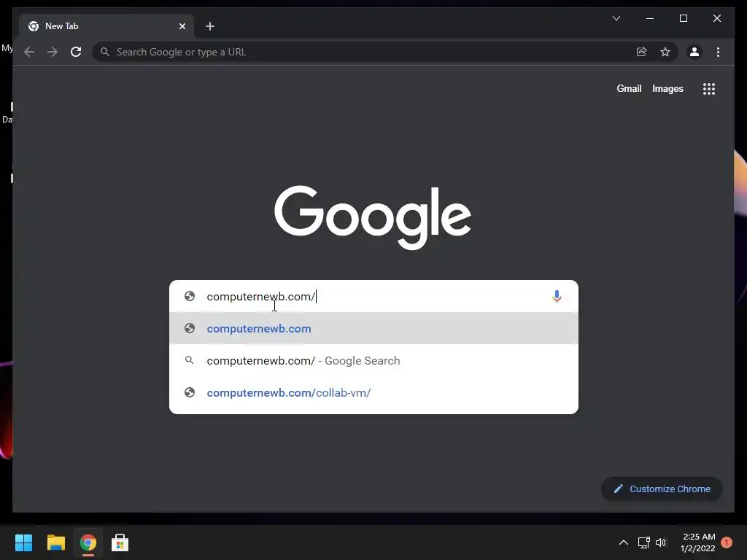Open File Explorer from the taskbar
This screenshot has width=747, height=560.
pyautogui.click(x=55, y=542)
